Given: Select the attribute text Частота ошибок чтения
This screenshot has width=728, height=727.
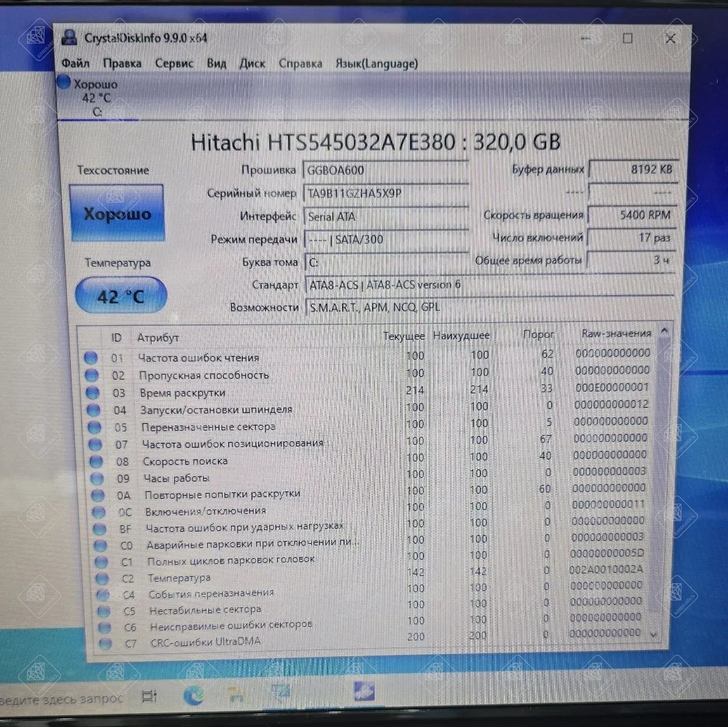Looking at the screenshot, I should (x=198, y=358).
